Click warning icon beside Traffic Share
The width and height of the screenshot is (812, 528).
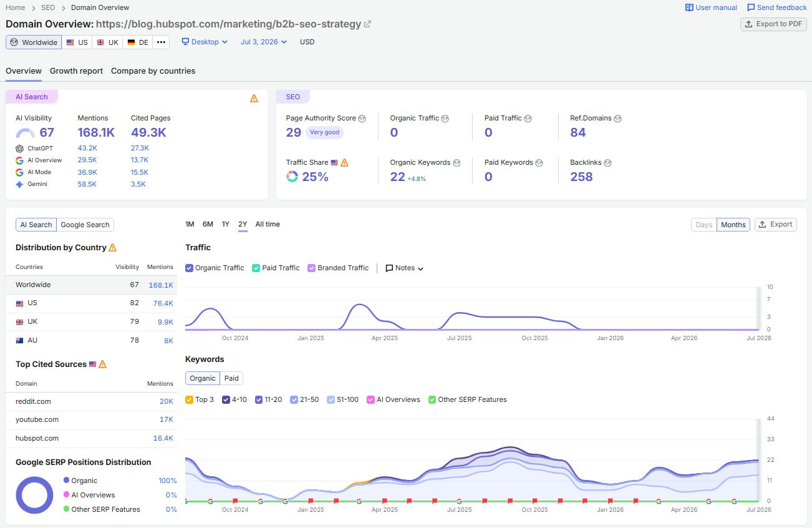coord(344,162)
